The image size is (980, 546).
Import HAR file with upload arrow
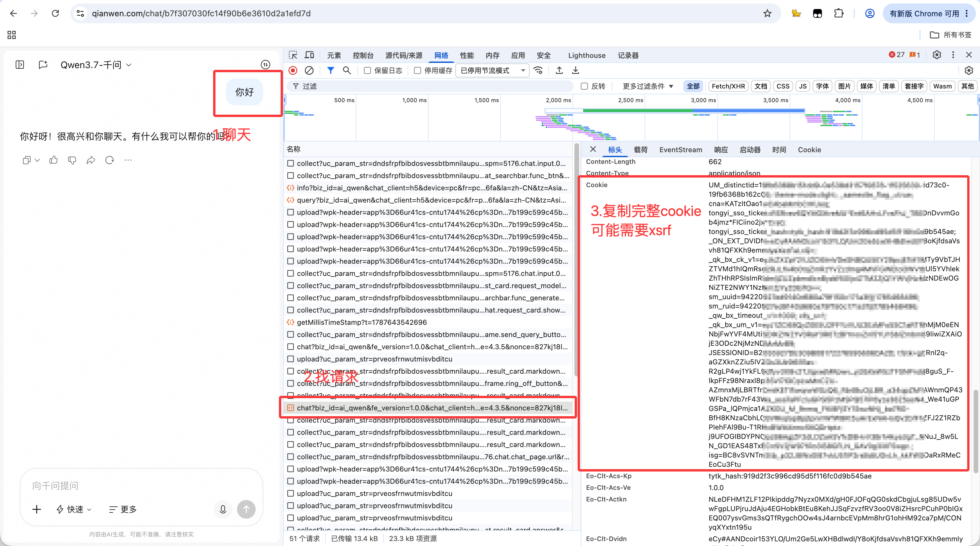pos(559,70)
